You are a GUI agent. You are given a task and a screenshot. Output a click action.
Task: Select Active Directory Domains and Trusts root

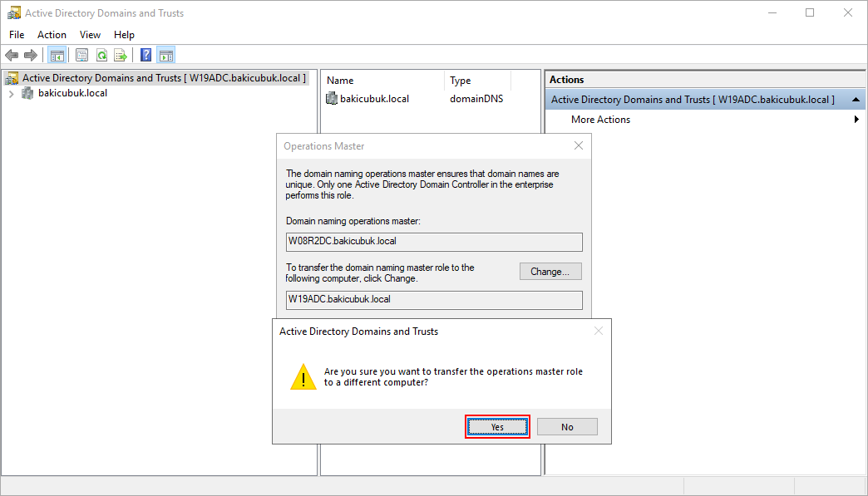(164, 78)
